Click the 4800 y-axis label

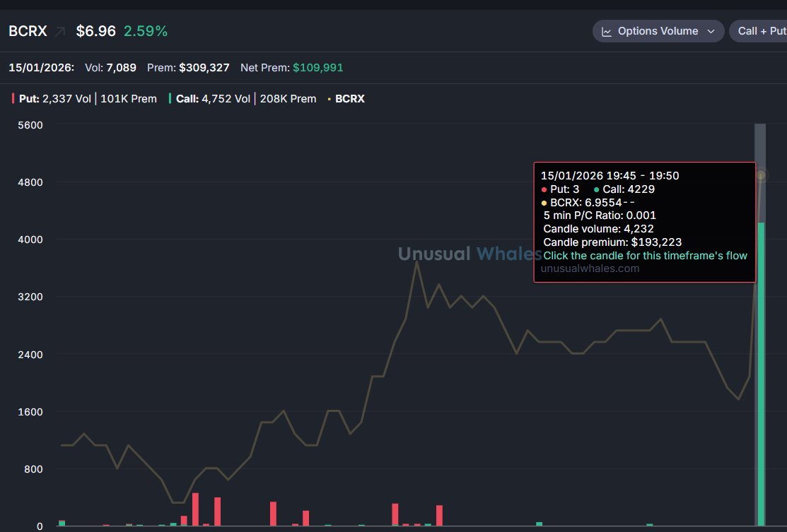(x=30, y=182)
